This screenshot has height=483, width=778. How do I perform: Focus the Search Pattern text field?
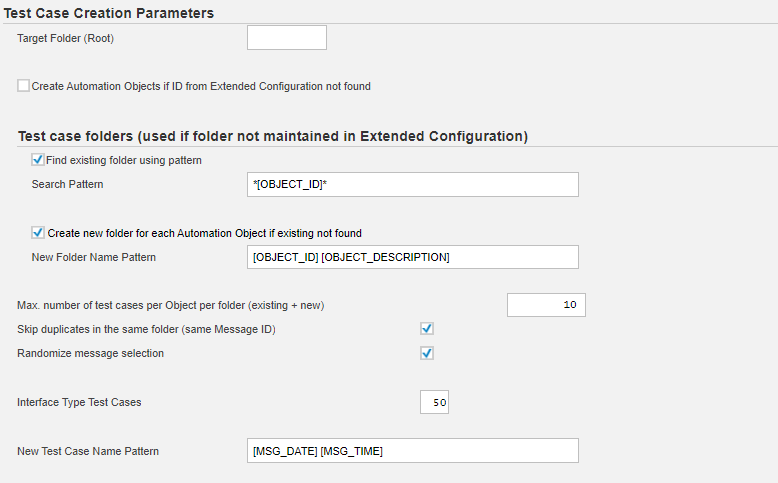(x=412, y=185)
